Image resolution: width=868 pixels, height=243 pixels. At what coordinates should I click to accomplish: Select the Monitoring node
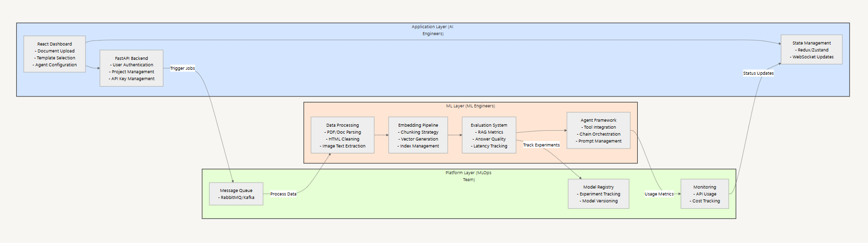pyautogui.click(x=704, y=194)
